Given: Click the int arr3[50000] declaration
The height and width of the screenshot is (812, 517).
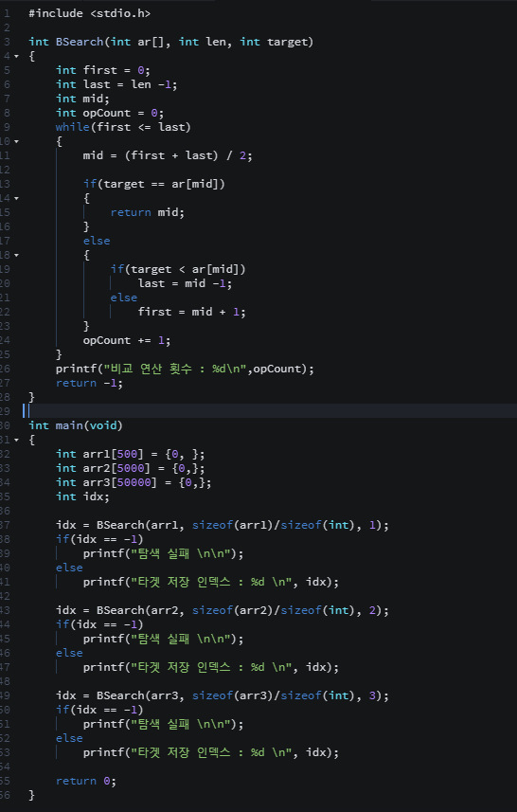Looking at the screenshot, I should (x=134, y=482).
